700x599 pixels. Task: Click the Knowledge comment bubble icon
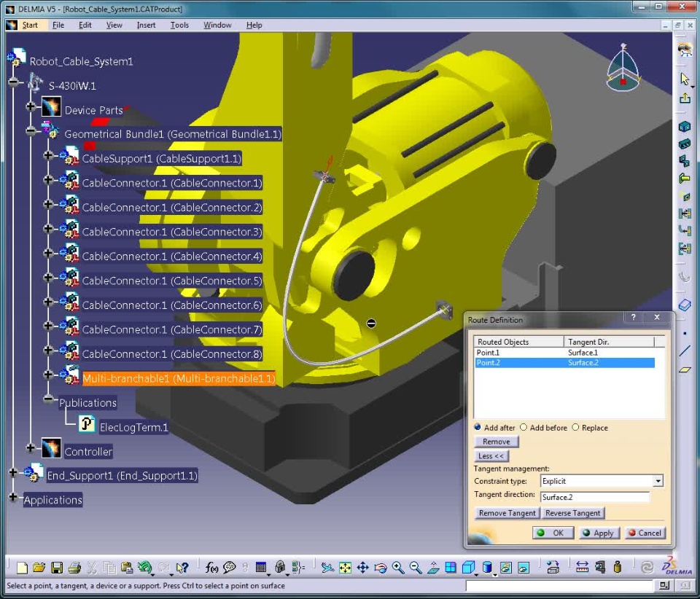coord(230,568)
